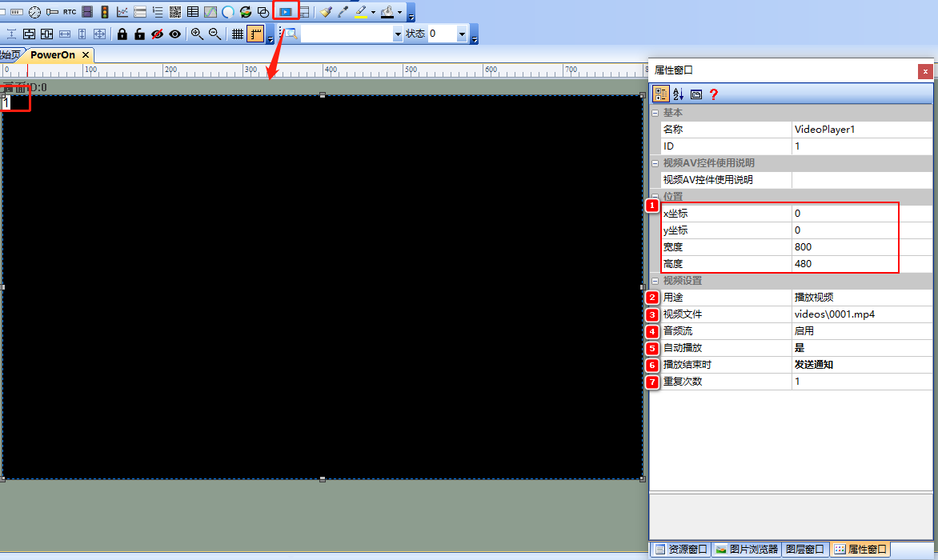The image size is (938, 560).
Task: Edit the 视频文件 path field
Action: (861, 314)
